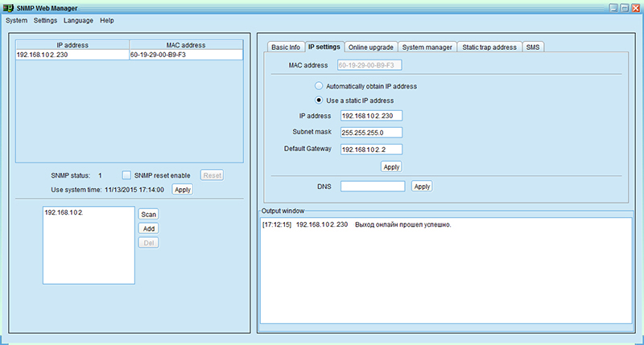This screenshot has width=644, height=345.
Task: Click the Scan button
Action: (149, 214)
